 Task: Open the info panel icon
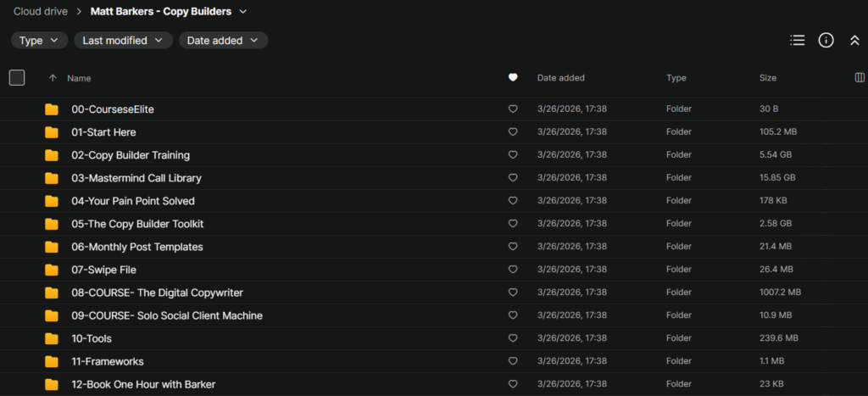pos(826,41)
